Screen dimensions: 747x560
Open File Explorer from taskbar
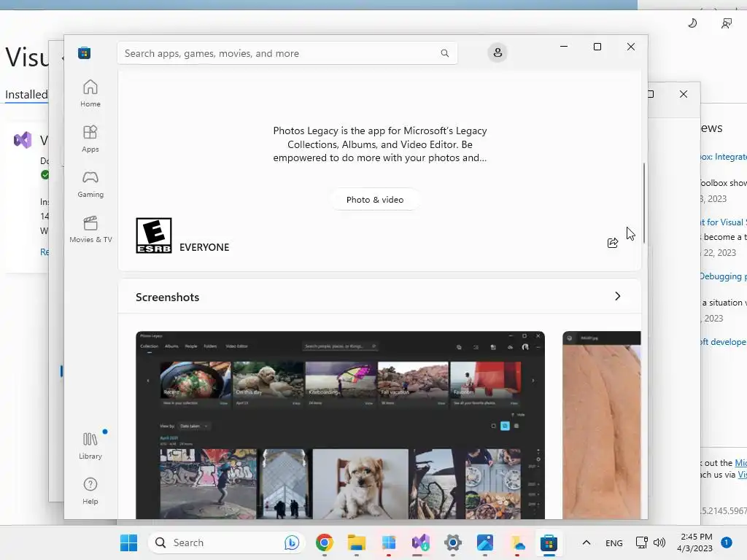(x=356, y=542)
